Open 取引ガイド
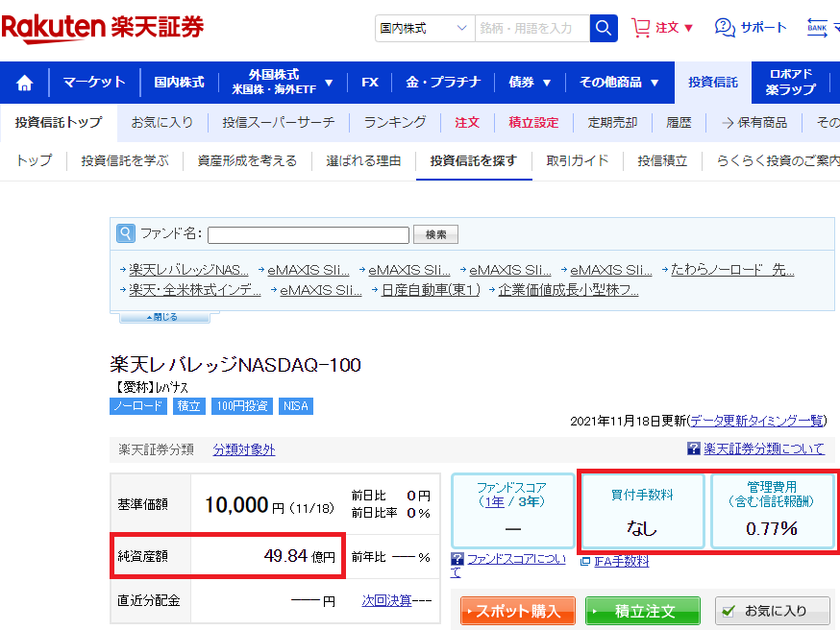This screenshot has width=840, height=630. (578, 160)
